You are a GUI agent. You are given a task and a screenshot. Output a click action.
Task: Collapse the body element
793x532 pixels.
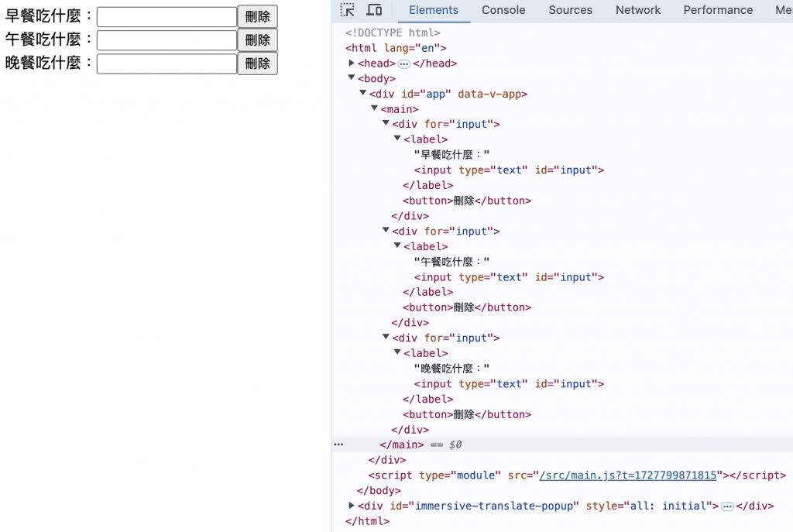coord(352,78)
